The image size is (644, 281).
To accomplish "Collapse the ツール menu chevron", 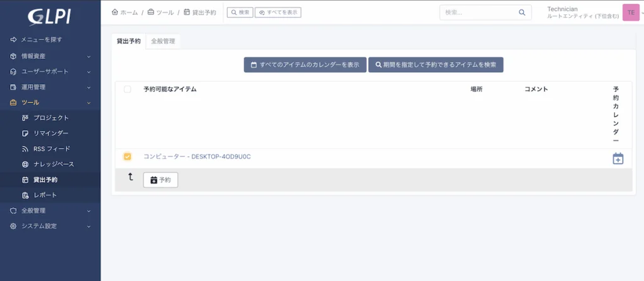I will click(89, 102).
